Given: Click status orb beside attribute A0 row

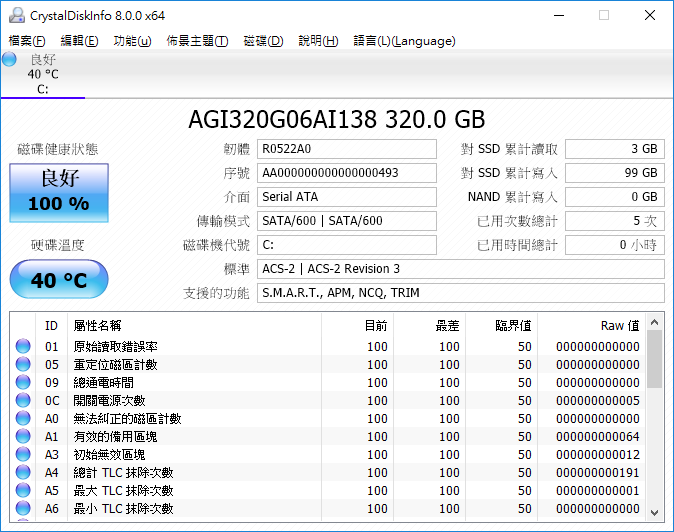Looking at the screenshot, I should (23, 419).
